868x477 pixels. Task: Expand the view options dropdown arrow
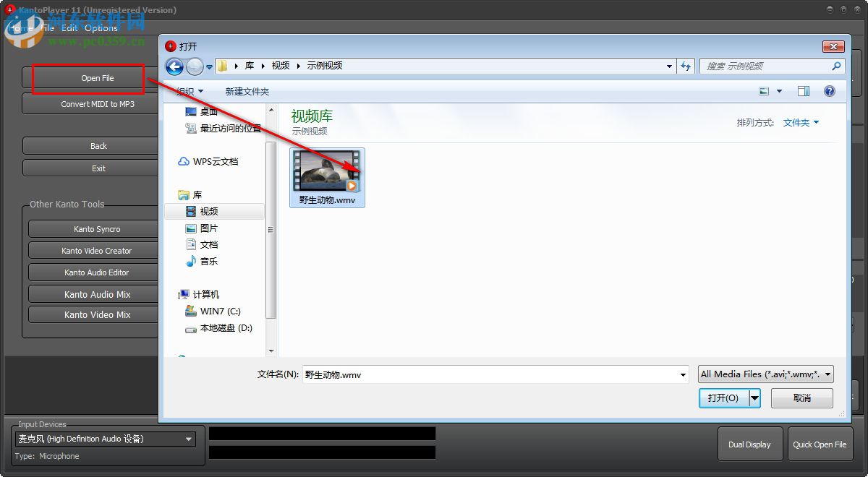click(778, 91)
